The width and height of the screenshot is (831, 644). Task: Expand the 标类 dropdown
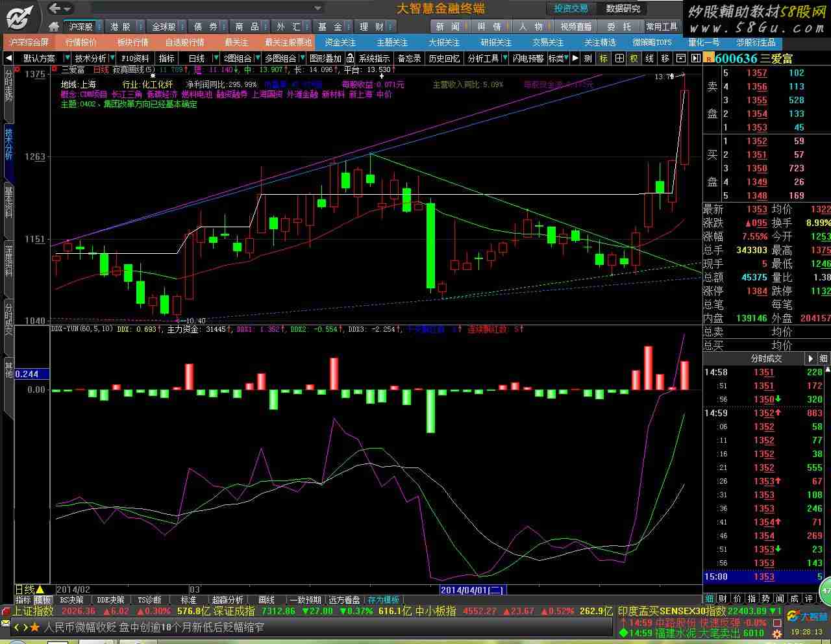click(567, 58)
